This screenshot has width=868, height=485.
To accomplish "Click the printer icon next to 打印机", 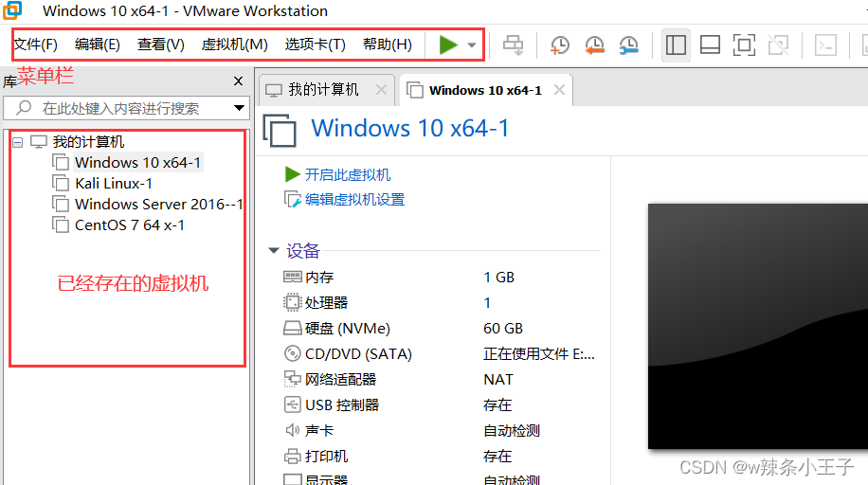I will (x=292, y=457).
